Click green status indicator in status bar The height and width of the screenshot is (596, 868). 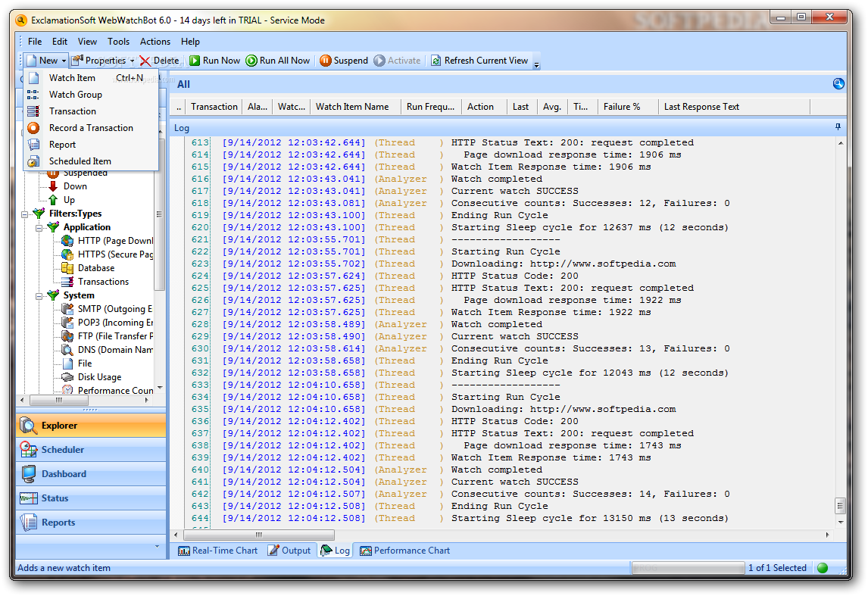click(823, 568)
